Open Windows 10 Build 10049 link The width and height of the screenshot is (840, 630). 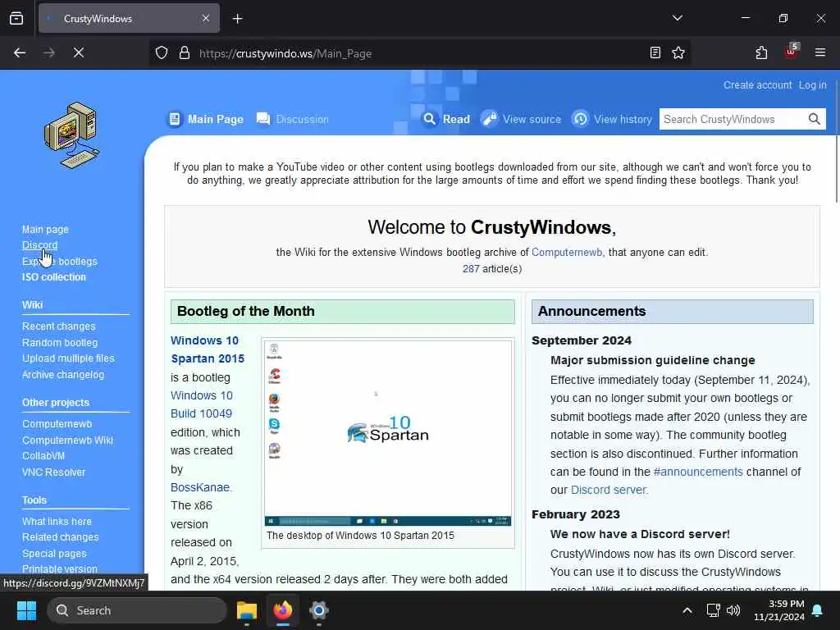coord(202,404)
